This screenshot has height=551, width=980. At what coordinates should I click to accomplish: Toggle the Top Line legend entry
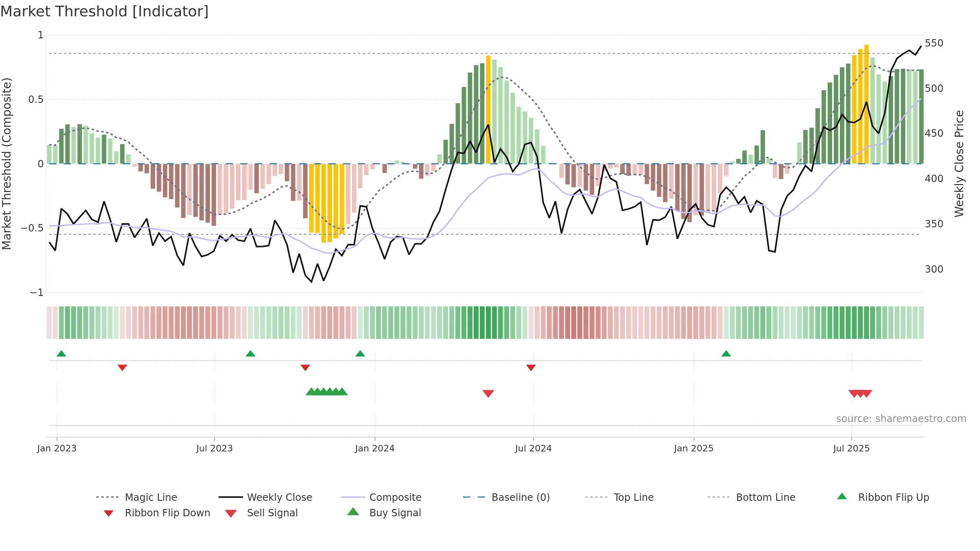619,497
